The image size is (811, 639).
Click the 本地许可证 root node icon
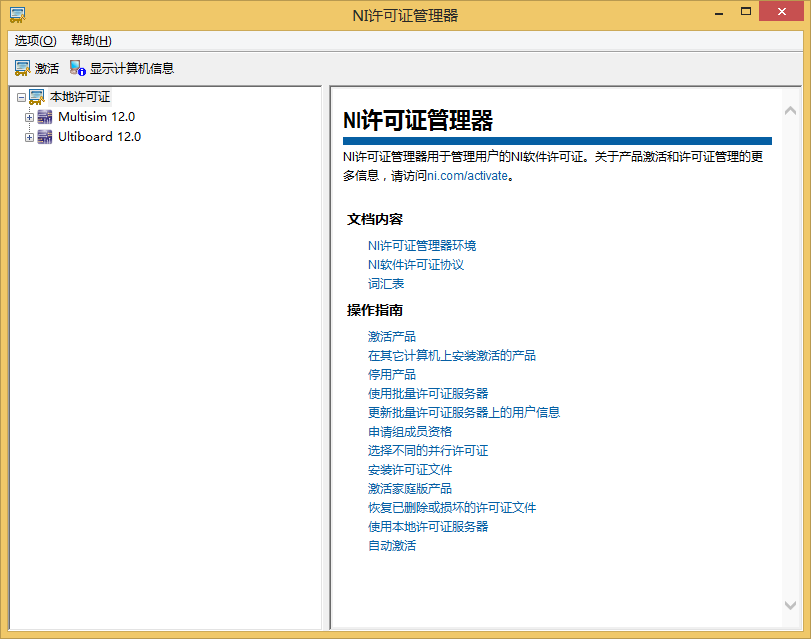(x=37, y=97)
